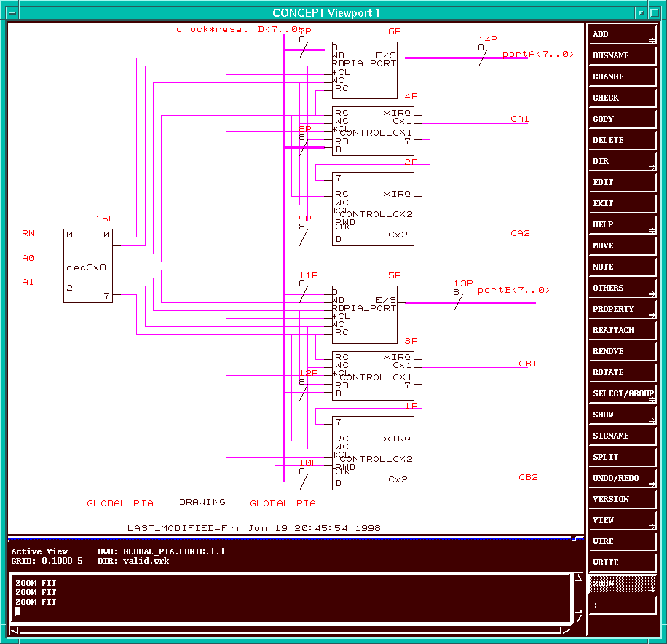The image size is (667, 644).
Task: Select the CONTROL_CX1 block labeled 4P
Action: pos(373,131)
